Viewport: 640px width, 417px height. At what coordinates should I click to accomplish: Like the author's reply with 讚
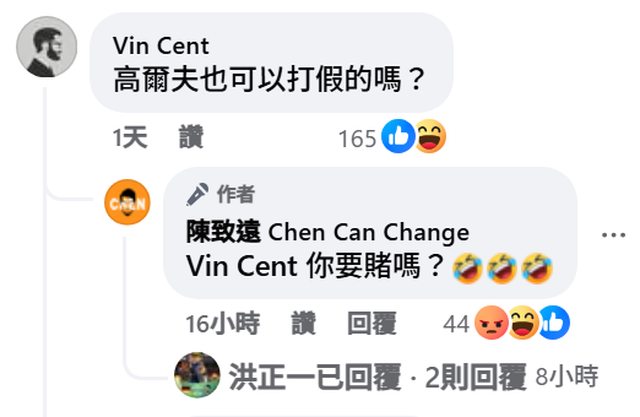304,324
